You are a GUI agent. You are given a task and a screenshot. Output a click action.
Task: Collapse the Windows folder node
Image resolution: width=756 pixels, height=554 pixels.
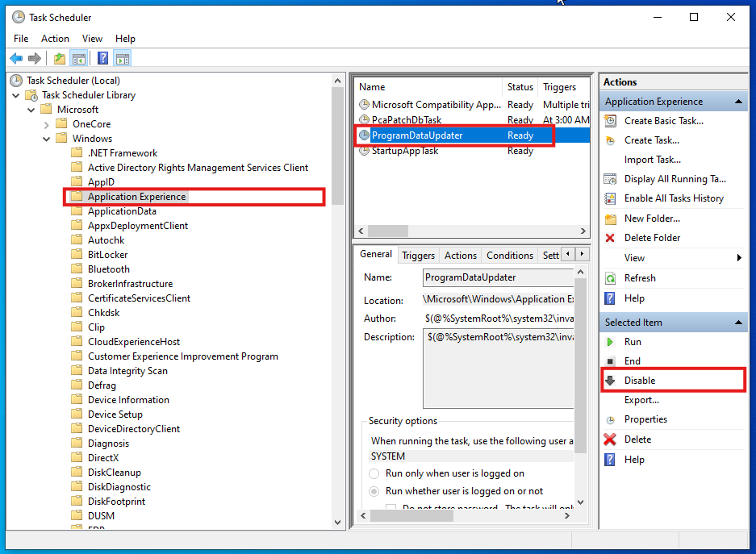(x=46, y=139)
